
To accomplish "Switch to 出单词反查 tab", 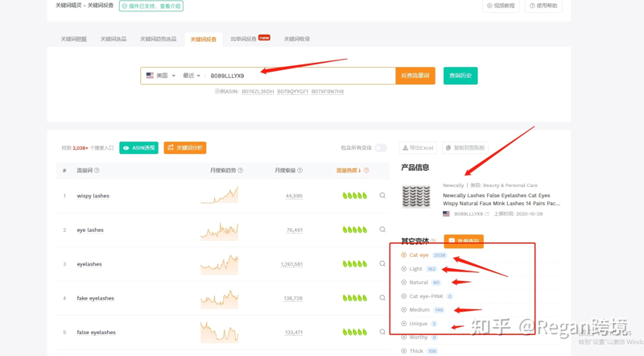I will click(x=244, y=39).
